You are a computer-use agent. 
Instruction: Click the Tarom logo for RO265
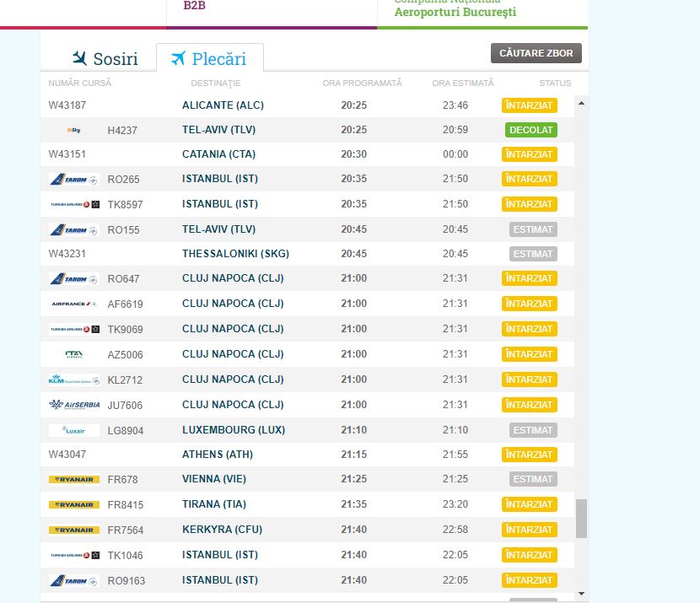(x=73, y=180)
